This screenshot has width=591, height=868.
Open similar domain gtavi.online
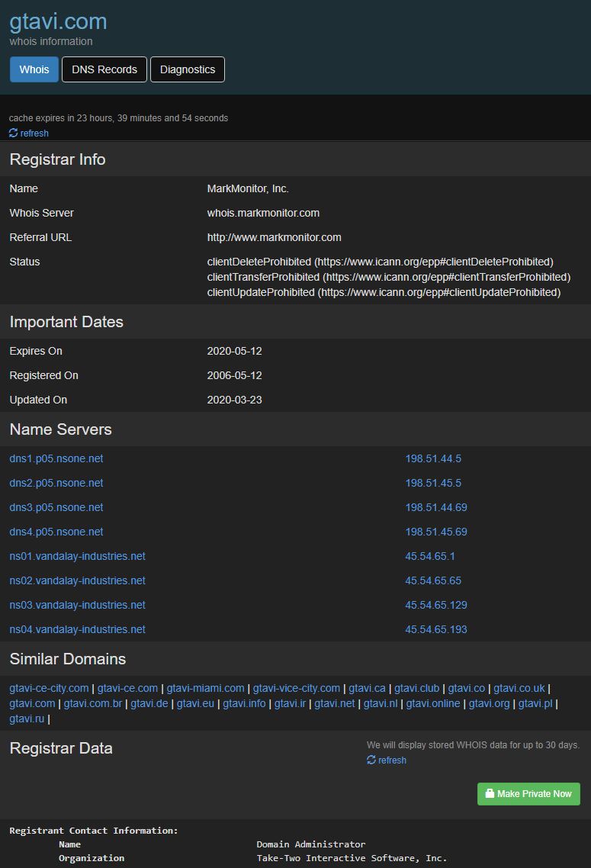tap(433, 703)
